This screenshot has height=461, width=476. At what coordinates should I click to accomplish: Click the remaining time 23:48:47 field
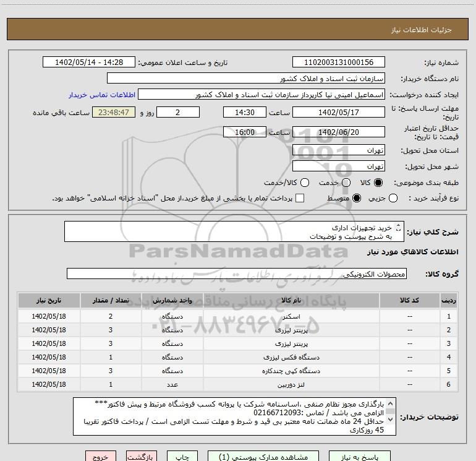(114, 112)
